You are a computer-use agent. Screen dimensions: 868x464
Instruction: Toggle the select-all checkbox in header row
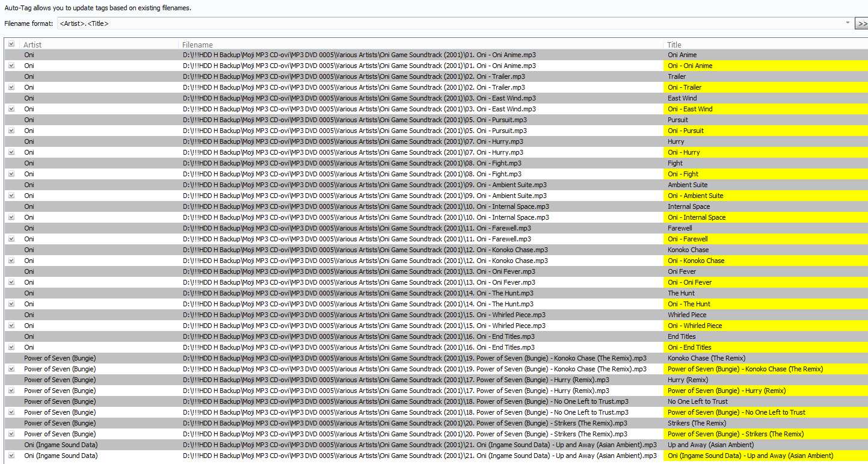pos(11,44)
